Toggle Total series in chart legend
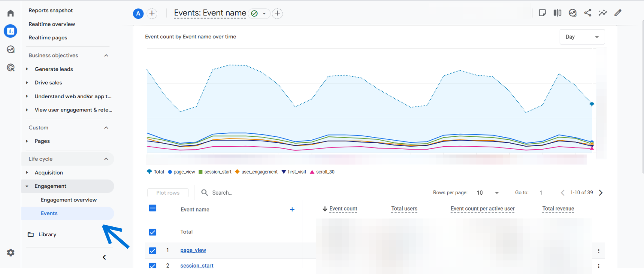 [x=155, y=172]
